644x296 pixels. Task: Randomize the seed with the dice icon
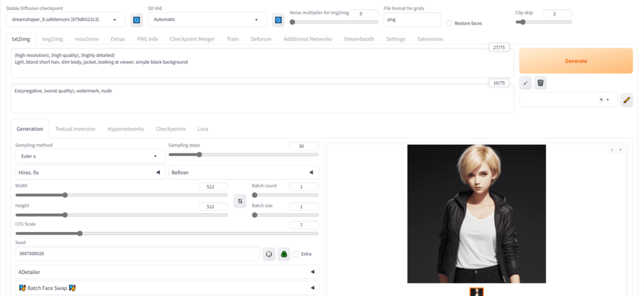[x=269, y=254]
